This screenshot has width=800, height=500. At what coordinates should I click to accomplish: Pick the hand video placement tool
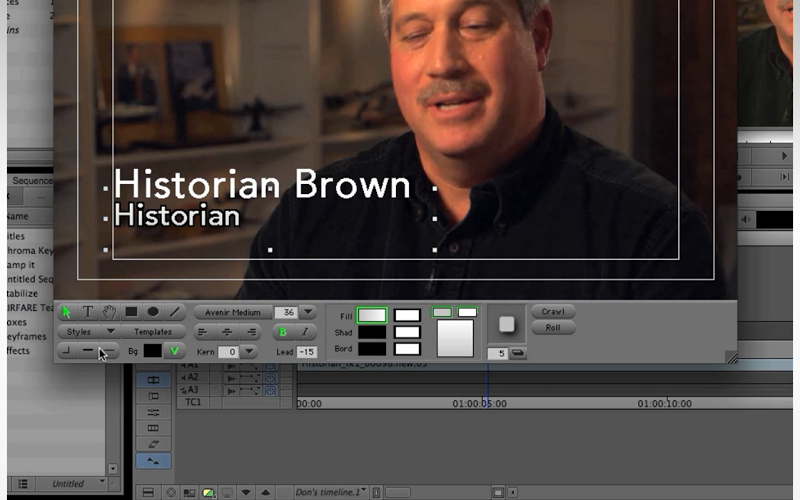click(x=109, y=312)
